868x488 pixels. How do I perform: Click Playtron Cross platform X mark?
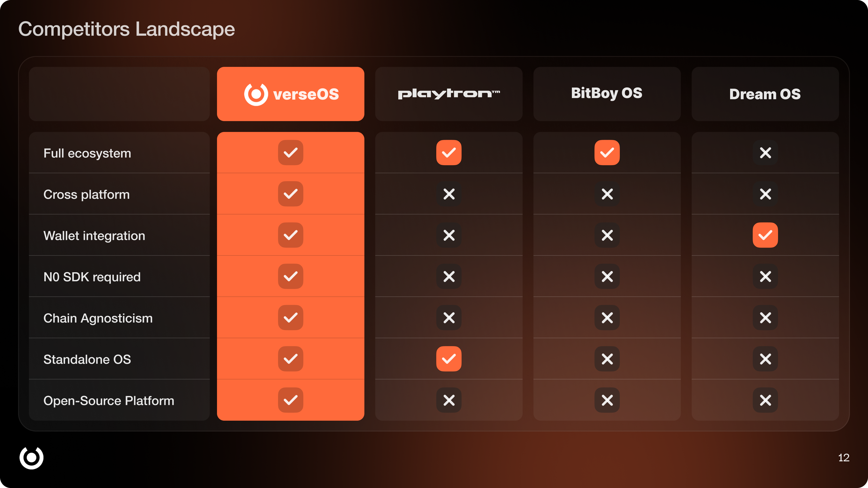[x=449, y=194]
